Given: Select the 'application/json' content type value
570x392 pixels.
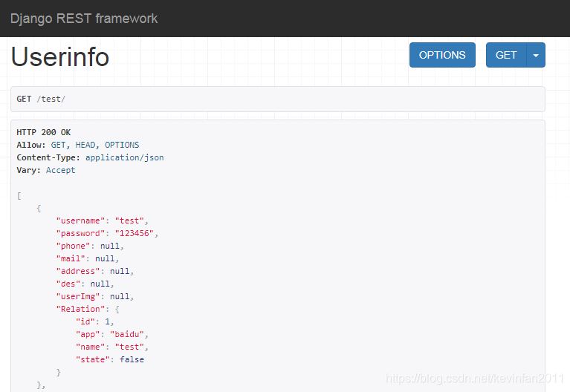Looking at the screenshot, I should pos(125,157).
